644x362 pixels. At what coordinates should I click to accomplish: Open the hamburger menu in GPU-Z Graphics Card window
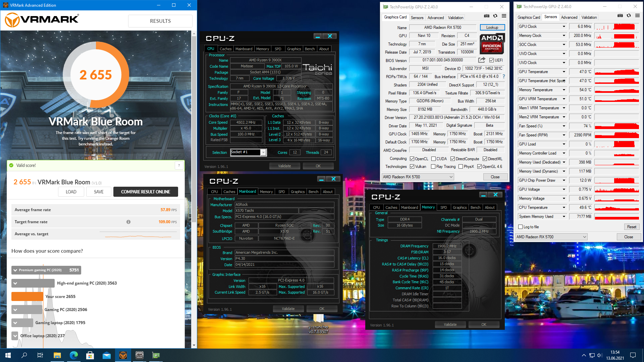pos(504,16)
